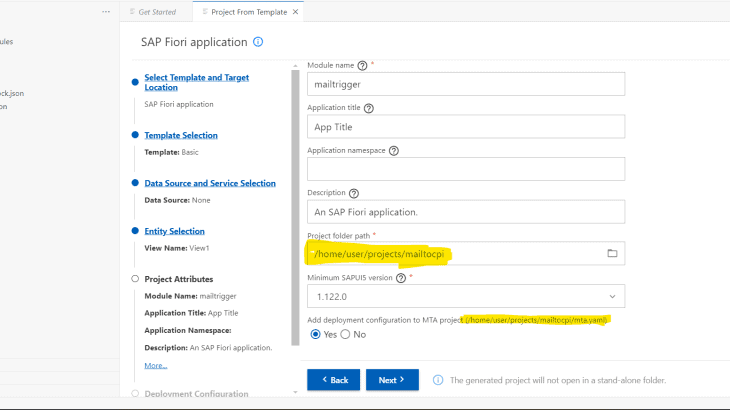Expand the Minimum SAPUI5 version dropdown
Viewport: 730px width, 410px height.
(612, 296)
